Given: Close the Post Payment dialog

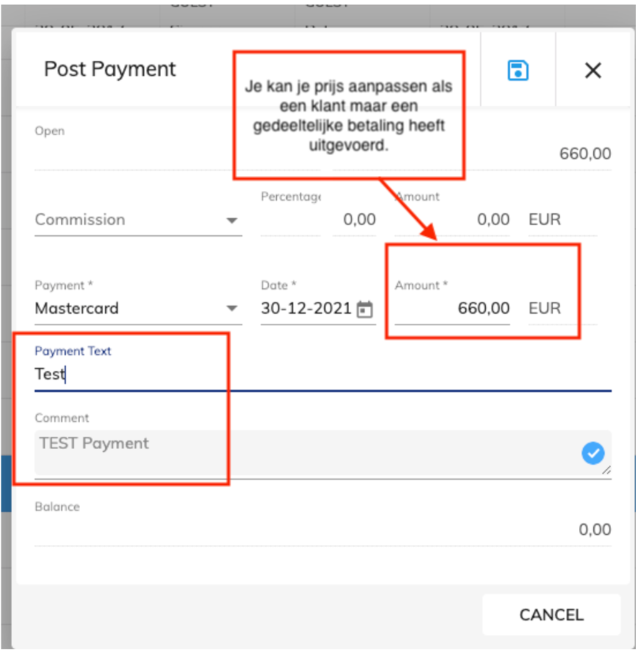Looking at the screenshot, I should 592,70.
